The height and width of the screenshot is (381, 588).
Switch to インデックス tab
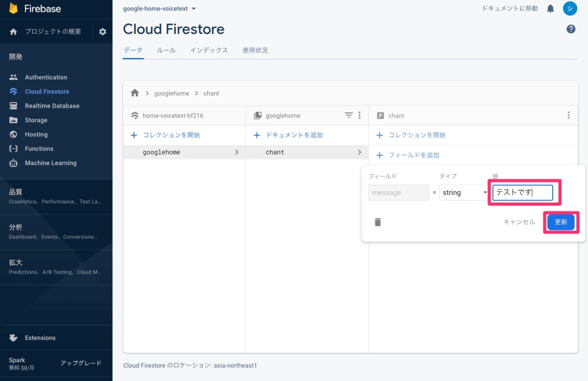pos(209,50)
